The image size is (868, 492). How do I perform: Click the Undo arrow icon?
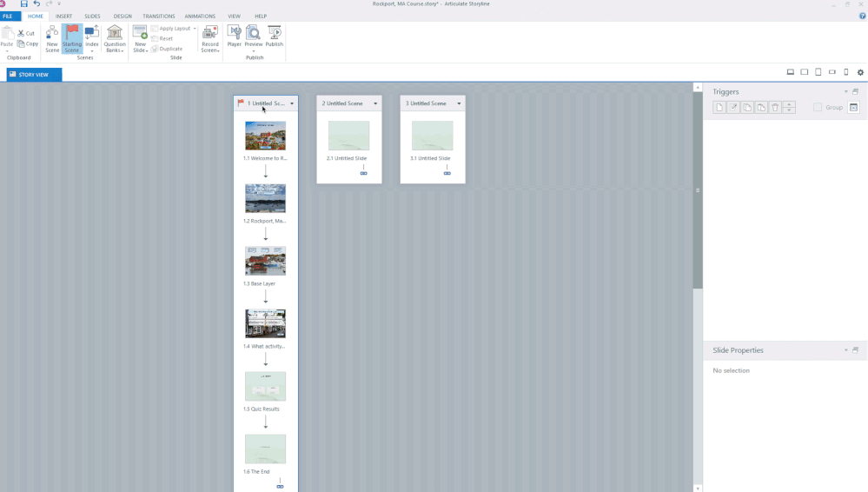(36, 3)
